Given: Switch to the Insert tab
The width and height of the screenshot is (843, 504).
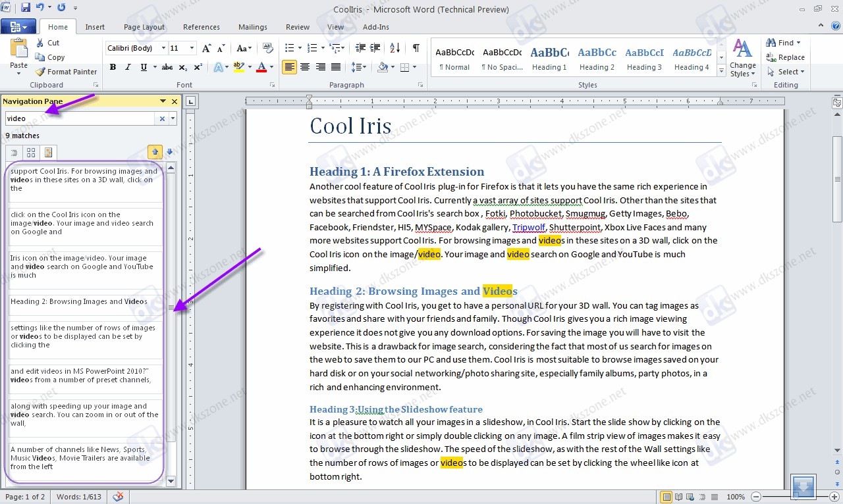Looking at the screenshot, I should (x=95, y=27).
